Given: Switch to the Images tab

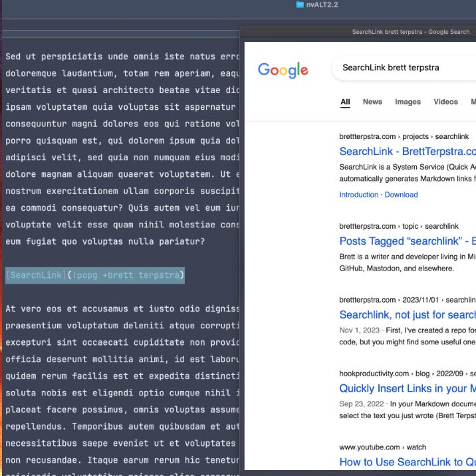Looking at the screenshot, I should [408, 102].
